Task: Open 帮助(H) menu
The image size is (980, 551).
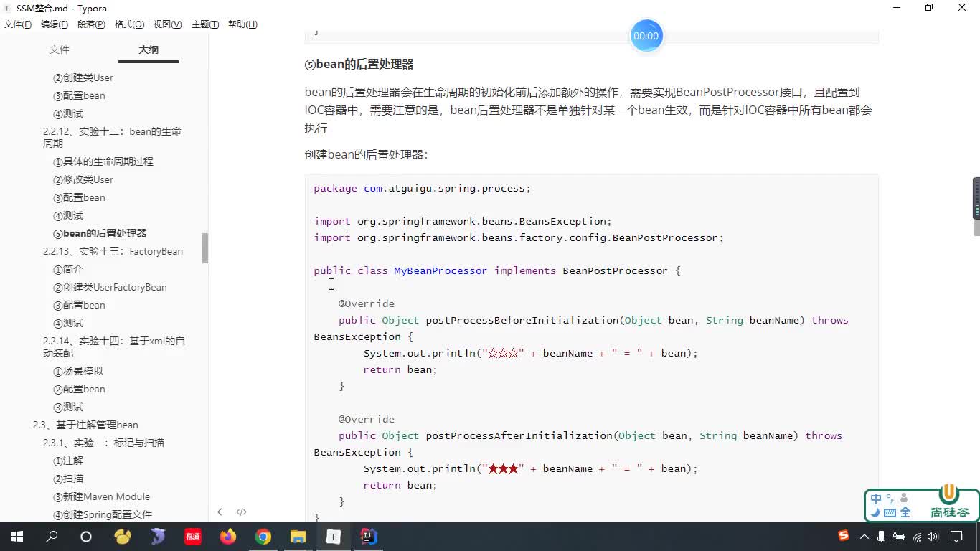Action: click(x=242, y=24)
